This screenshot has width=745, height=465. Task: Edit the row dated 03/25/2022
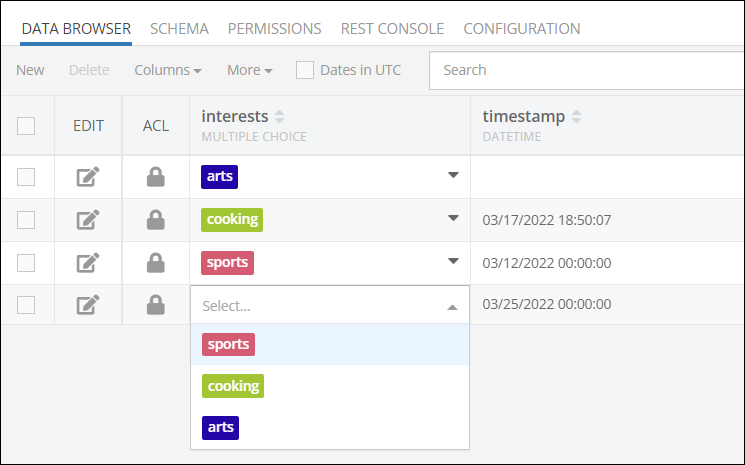(88, 305)
